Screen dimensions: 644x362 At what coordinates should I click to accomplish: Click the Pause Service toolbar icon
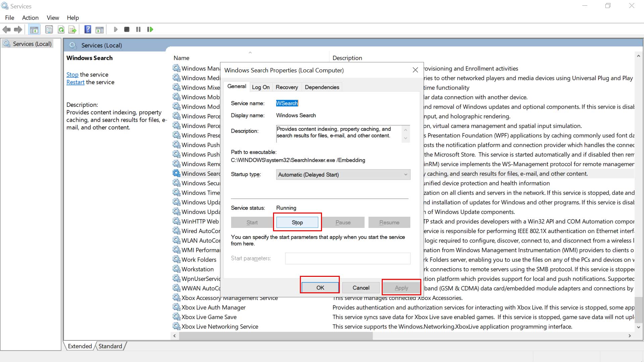(138, 29)
